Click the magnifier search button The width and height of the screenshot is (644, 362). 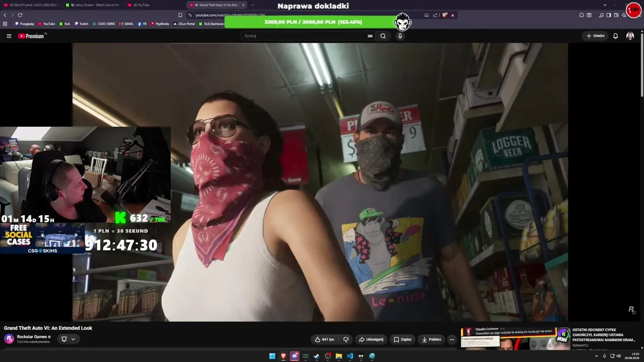pos(383,36)
